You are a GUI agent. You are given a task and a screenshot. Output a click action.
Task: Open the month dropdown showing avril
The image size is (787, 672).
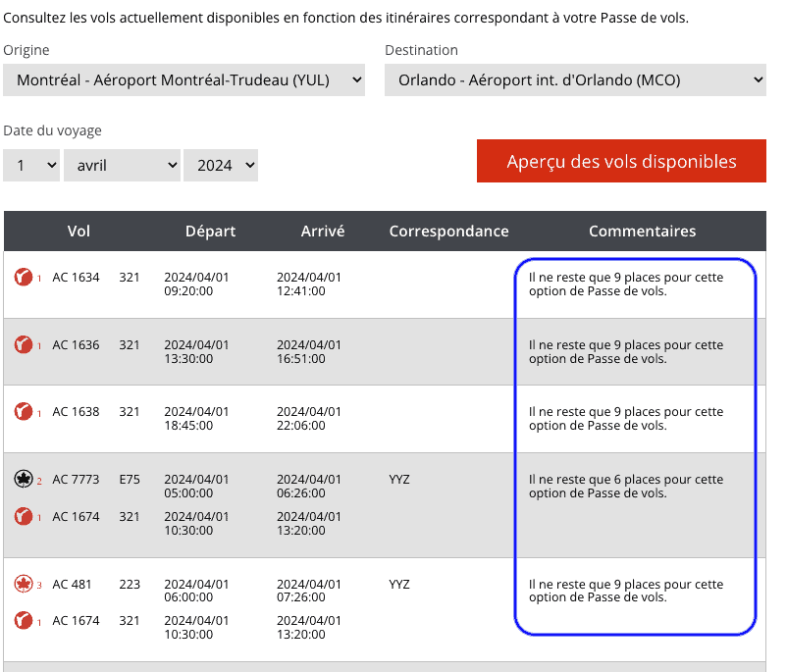click(x=122, y=165)
